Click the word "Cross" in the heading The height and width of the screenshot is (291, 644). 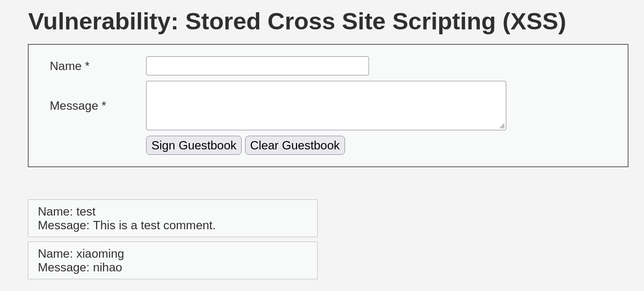pyautogui.click(x=301, y=22)
